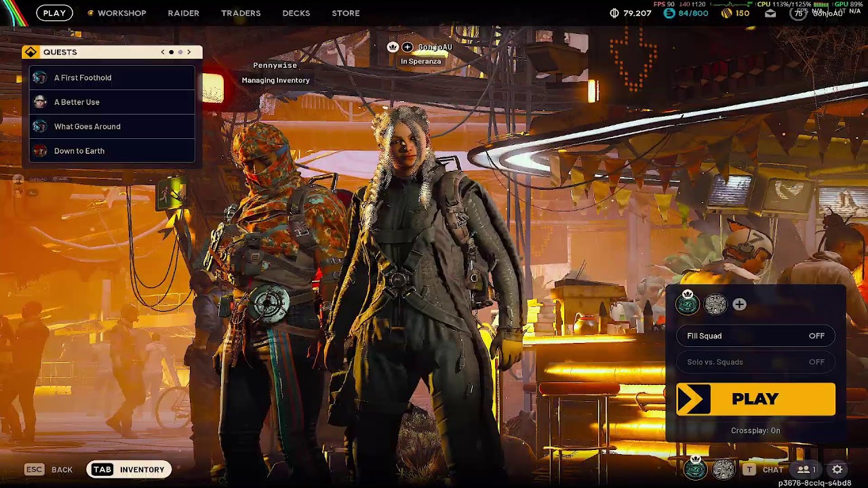
Task: Click the ESC key icon
Action: 34,469
